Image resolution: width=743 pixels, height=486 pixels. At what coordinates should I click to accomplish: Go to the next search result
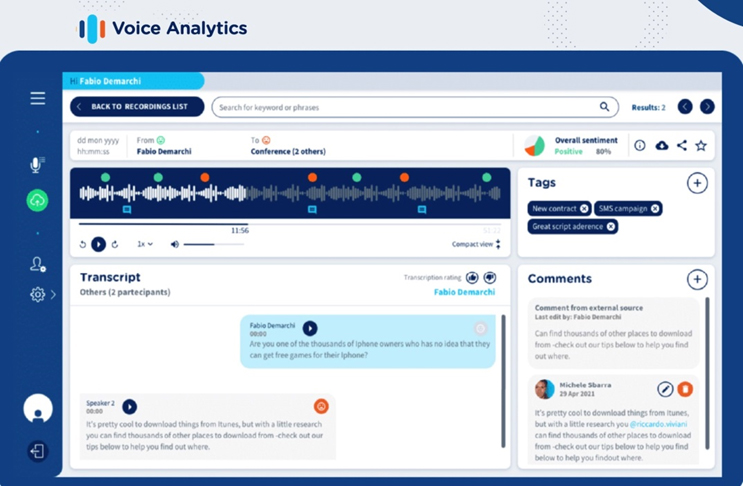coord(707,107)
